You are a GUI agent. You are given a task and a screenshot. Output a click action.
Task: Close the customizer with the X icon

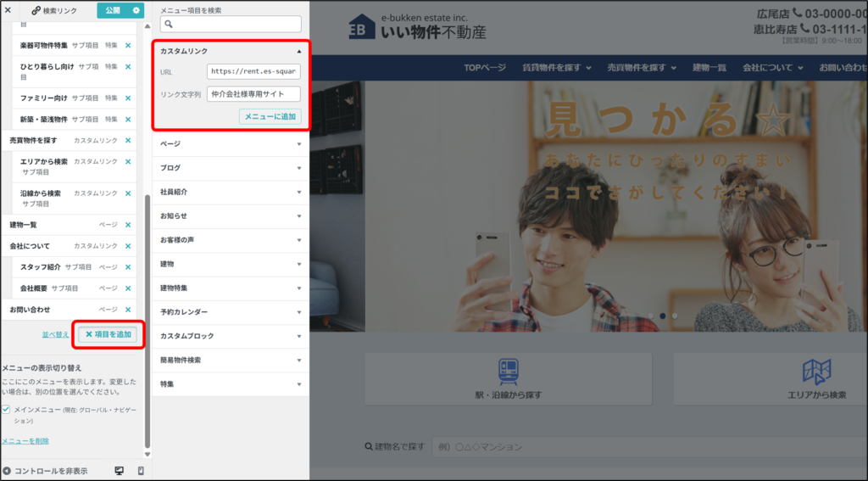click(x=8, y=10)
